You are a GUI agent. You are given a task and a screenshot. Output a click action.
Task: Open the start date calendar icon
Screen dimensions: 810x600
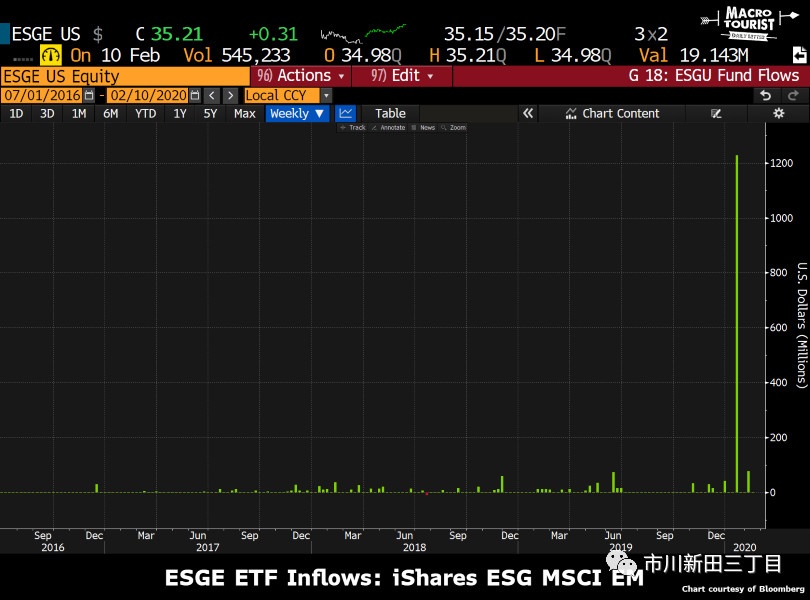pos(89,95)
